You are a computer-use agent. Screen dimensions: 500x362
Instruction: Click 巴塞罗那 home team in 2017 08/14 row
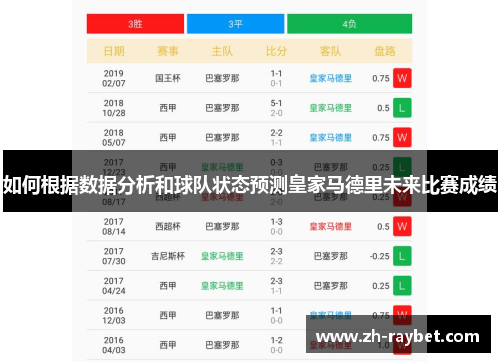pos(222,227)
